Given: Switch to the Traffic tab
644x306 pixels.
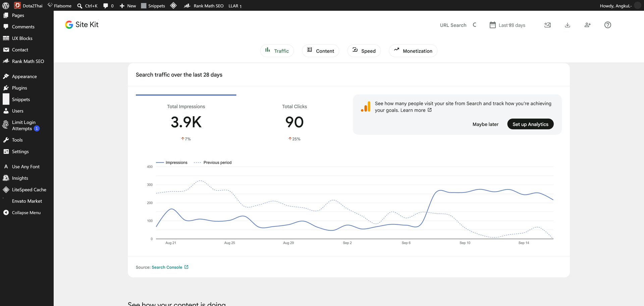Looking at the screenshot, I should (x=277, y=51).
